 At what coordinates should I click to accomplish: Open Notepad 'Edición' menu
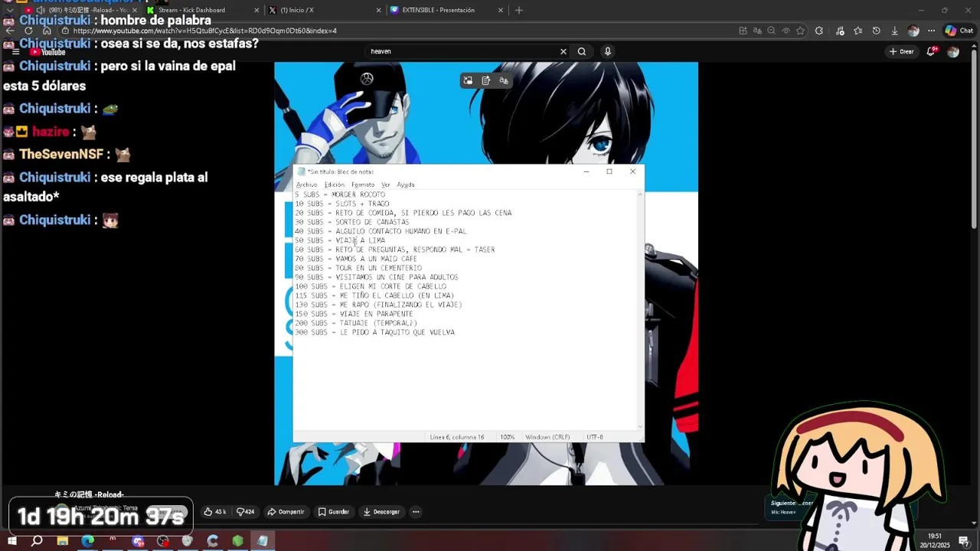(x=335, y=184)
